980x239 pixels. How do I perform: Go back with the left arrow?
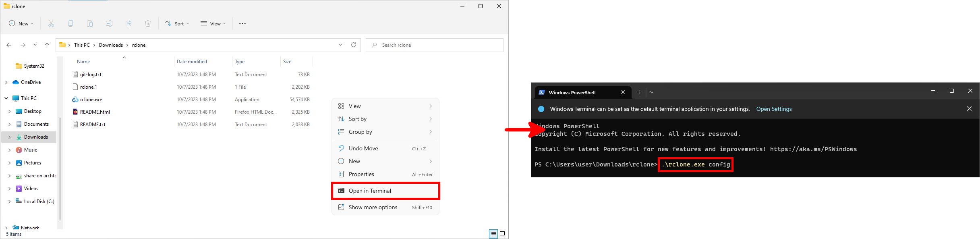point(9,45)
